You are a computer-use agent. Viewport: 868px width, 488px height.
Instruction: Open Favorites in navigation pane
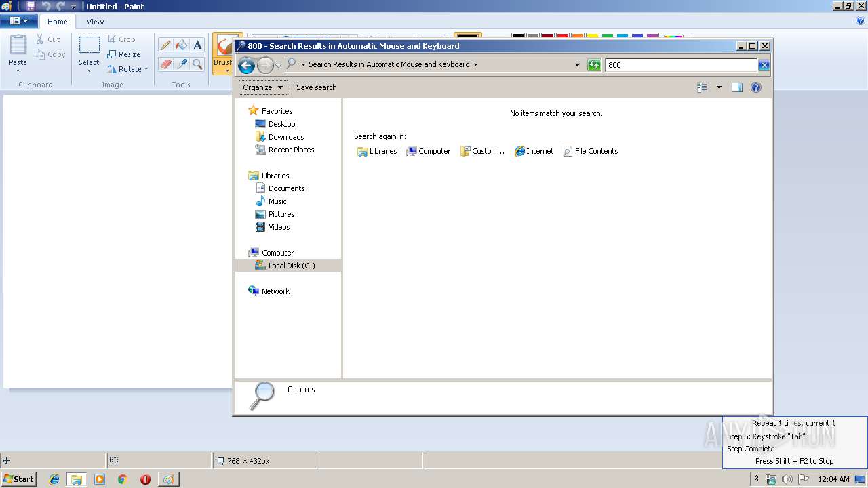[x=271, y=111]
